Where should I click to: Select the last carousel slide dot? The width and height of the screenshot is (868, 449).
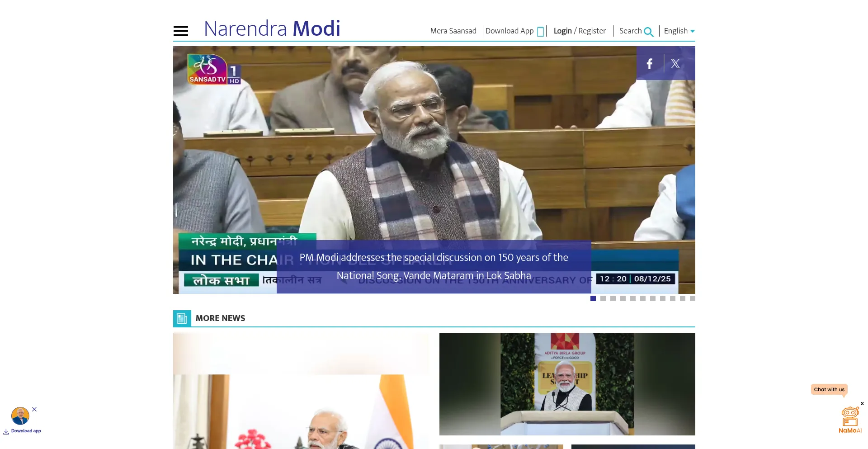point(693,298)
